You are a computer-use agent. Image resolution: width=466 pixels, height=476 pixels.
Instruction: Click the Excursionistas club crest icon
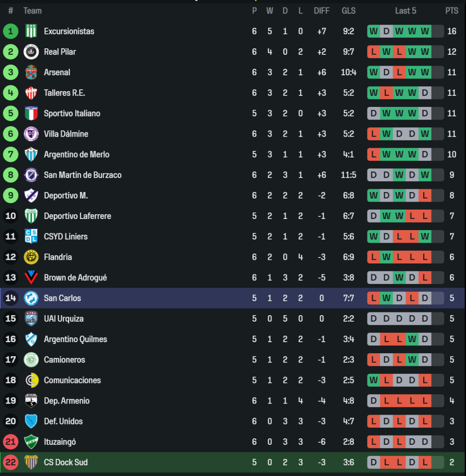click(31, 31)
